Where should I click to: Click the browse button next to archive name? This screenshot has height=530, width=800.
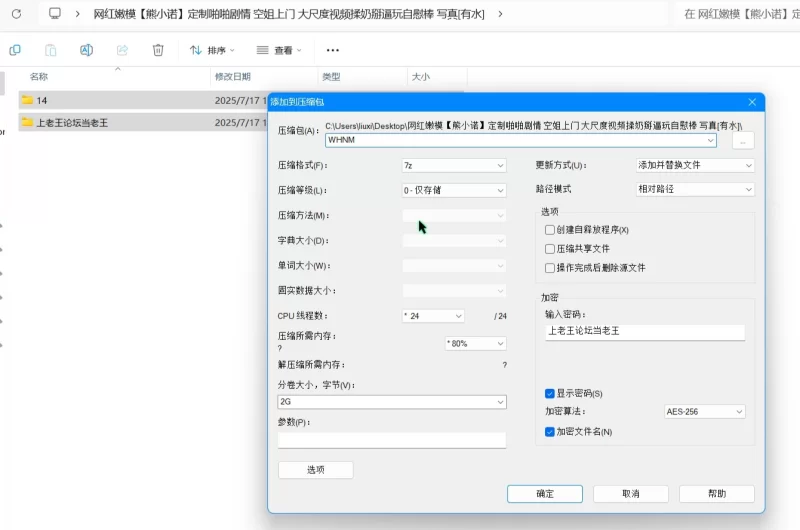tap(743, 141)
